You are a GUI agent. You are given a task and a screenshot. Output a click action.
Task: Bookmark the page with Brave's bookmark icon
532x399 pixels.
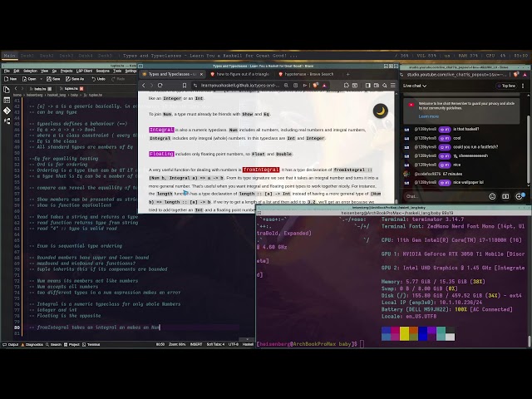[x=185, y=86]
